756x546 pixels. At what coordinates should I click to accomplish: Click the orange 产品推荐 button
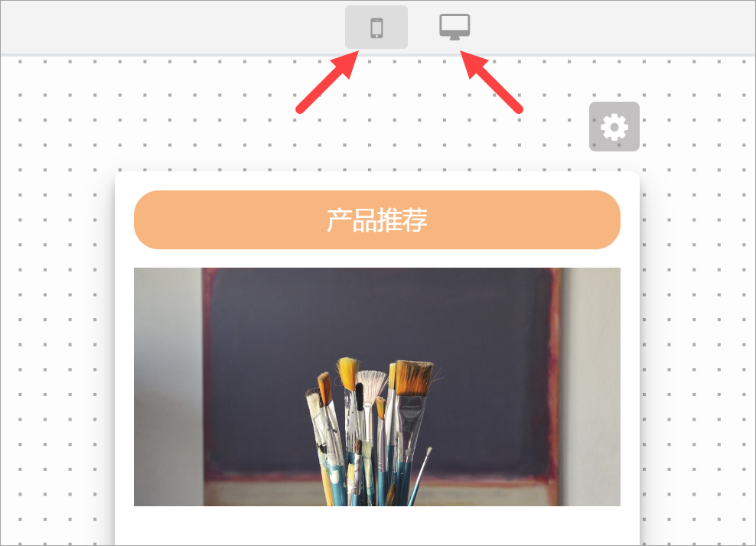(377, 219)
